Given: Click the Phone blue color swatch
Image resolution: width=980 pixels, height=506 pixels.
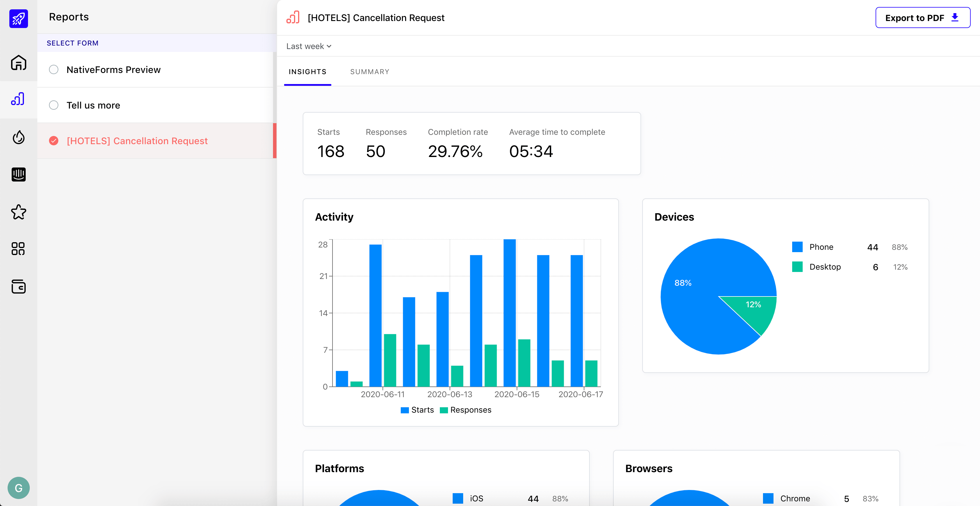Looking at the screenshot, I should pyautogui.click(x=797, y=247).
